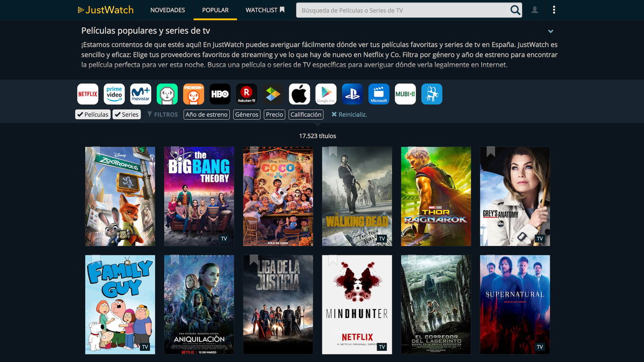The height and width of the screenshot is (362, 644).
Task: Select the Movistar+ provider icon
Action: (141, 94)
